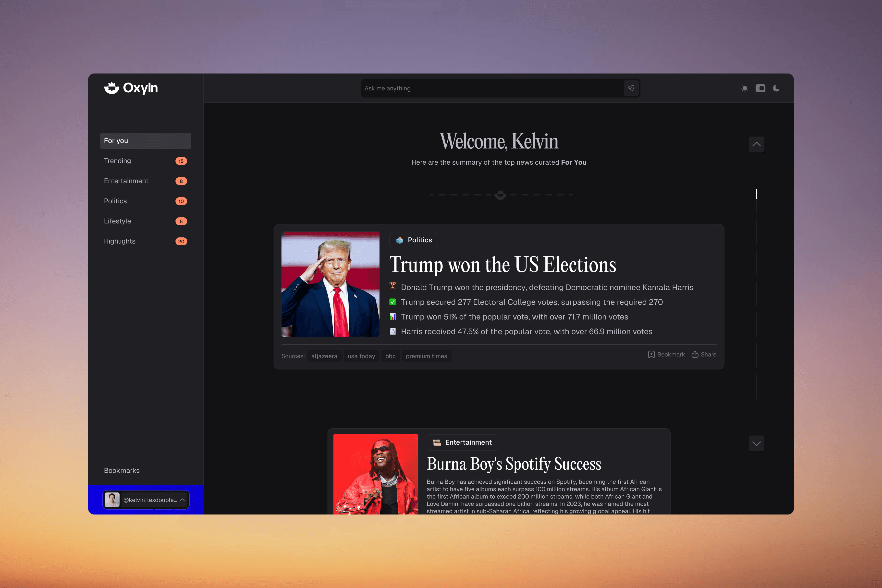The image size is (882, 588).
Task: Click crown emblem in dashed divider
Action: (500, 195)
